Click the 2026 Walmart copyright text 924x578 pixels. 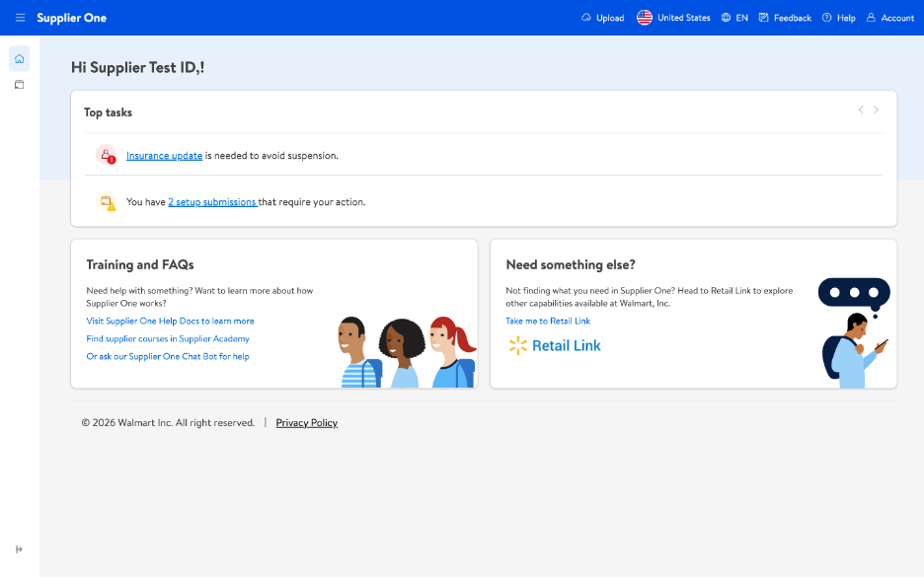[x=168, y=422]
